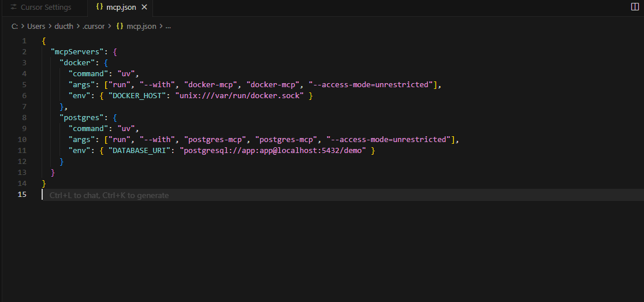Click the mcp.json breadcrumb file name
This screenshot has width=644, height=302.
click(142, 27)
